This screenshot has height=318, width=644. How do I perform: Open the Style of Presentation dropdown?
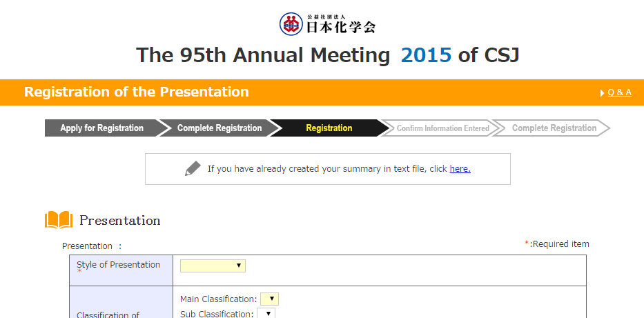pos(213,266)
